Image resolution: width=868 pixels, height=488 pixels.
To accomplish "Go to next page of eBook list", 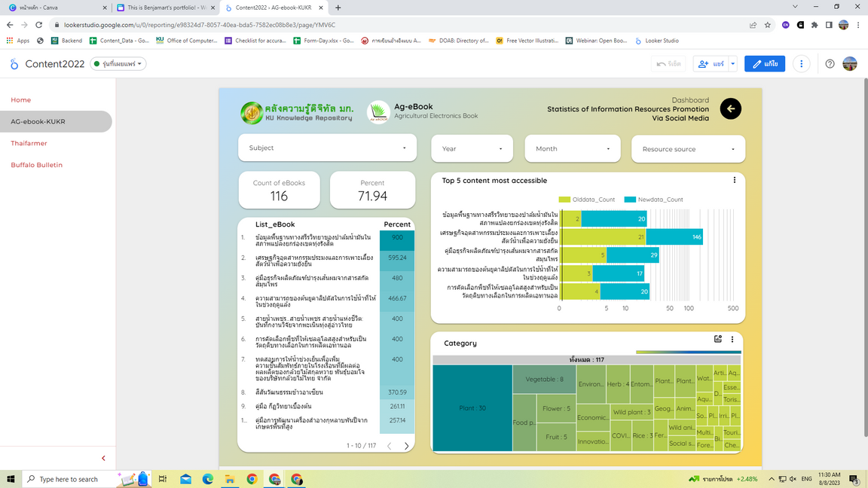I will [406, 446].
